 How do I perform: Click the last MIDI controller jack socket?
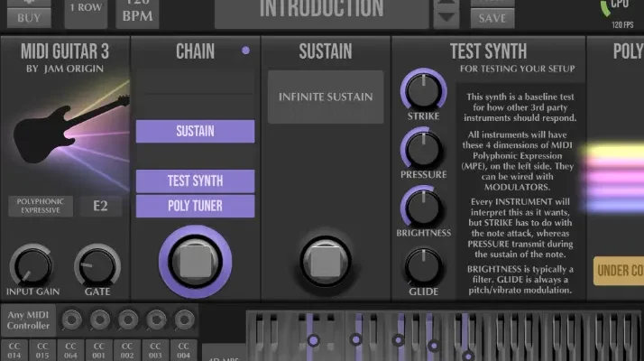[184, 319]
